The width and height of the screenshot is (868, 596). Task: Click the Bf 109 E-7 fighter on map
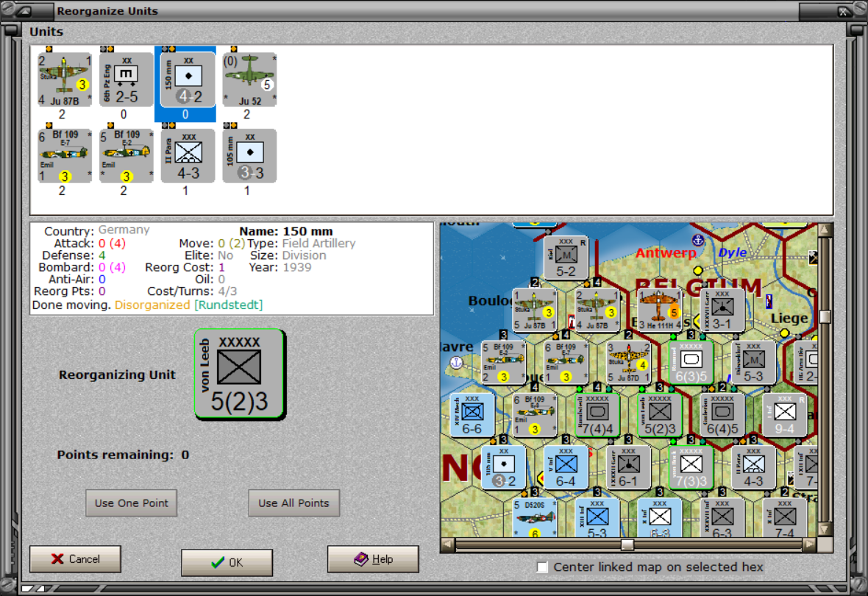tap(566, 362)
